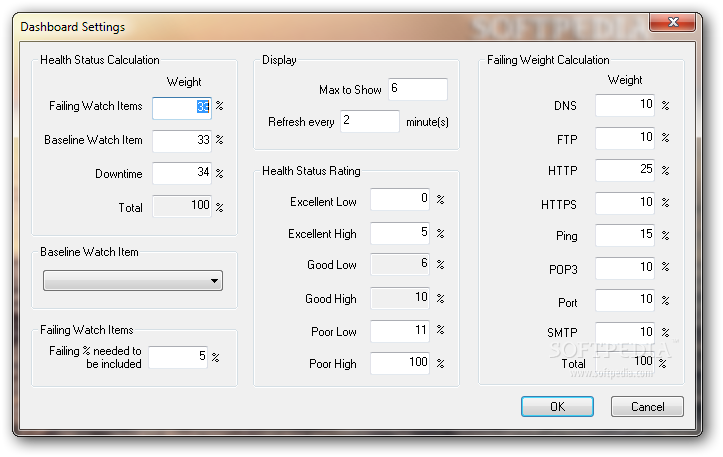Viewport: 723px width, 457px height.
Task: Click the Good High value field
Action: 400,298
